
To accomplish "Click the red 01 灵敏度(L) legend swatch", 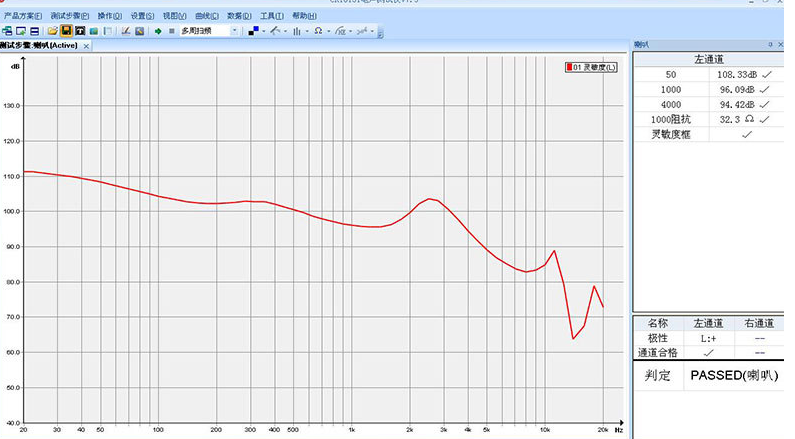I will tap(571, 67).
